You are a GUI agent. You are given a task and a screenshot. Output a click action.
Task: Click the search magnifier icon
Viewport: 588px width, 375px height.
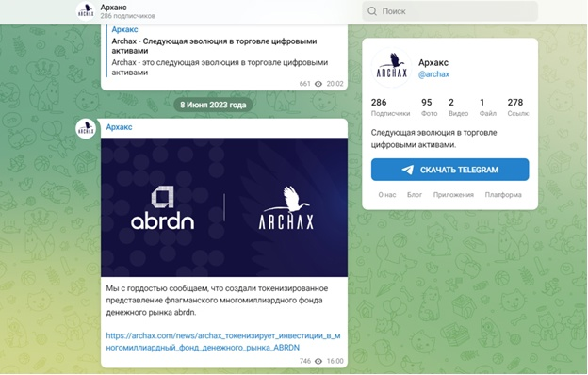click(x=372, y=11)
